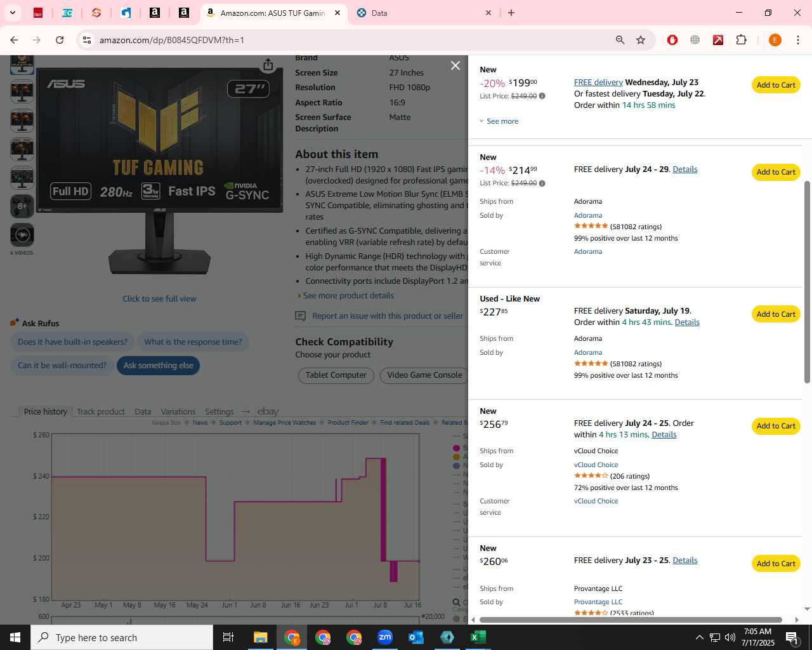
Task: Add the $214.99 Adorama offer to cart
Action: (776, 172)
